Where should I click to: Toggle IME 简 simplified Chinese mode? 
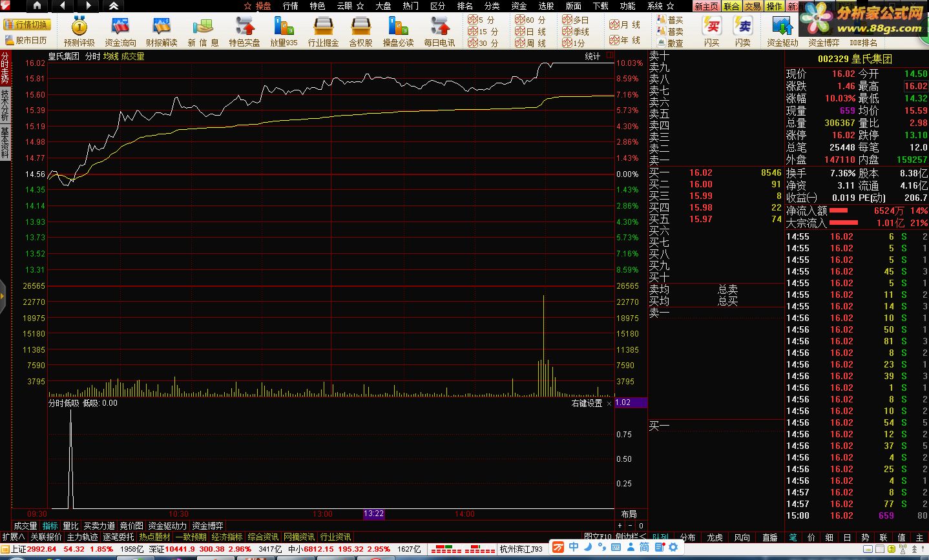[644, 547]
